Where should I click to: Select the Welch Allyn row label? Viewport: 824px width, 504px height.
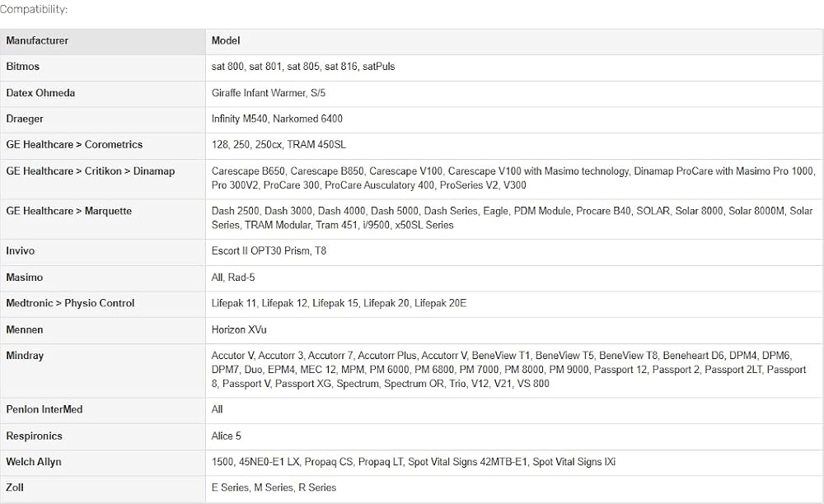click(x=102, y=463)
